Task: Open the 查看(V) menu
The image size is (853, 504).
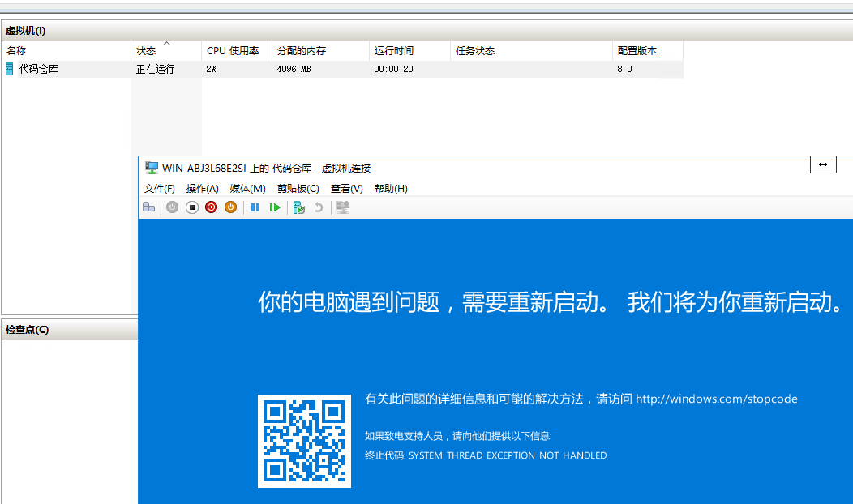Action: 347,189
